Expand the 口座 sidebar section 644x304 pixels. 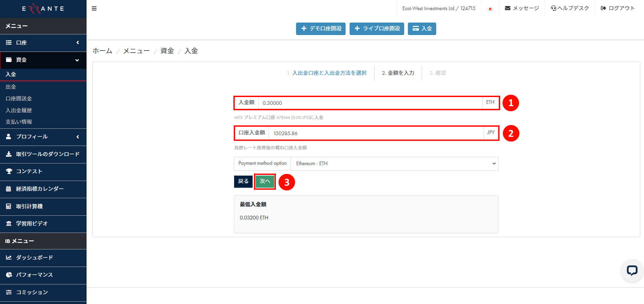(43, 43)
